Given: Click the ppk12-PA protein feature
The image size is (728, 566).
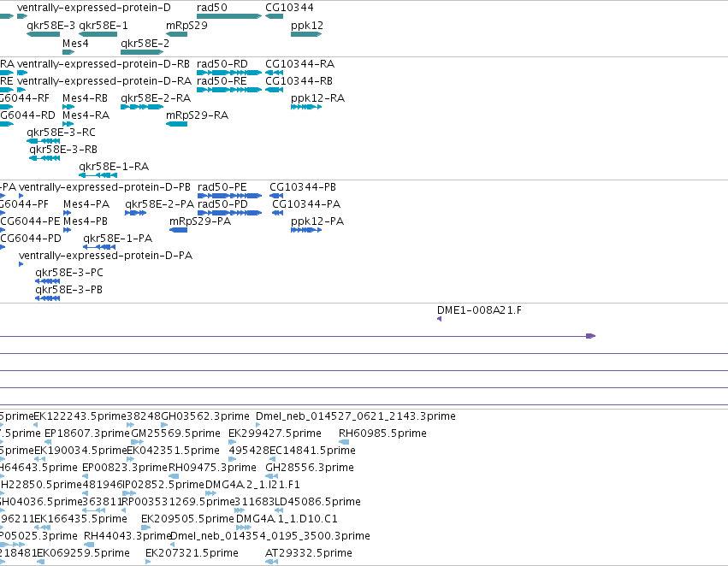Looking at the screenshot, I should (306, 230).
